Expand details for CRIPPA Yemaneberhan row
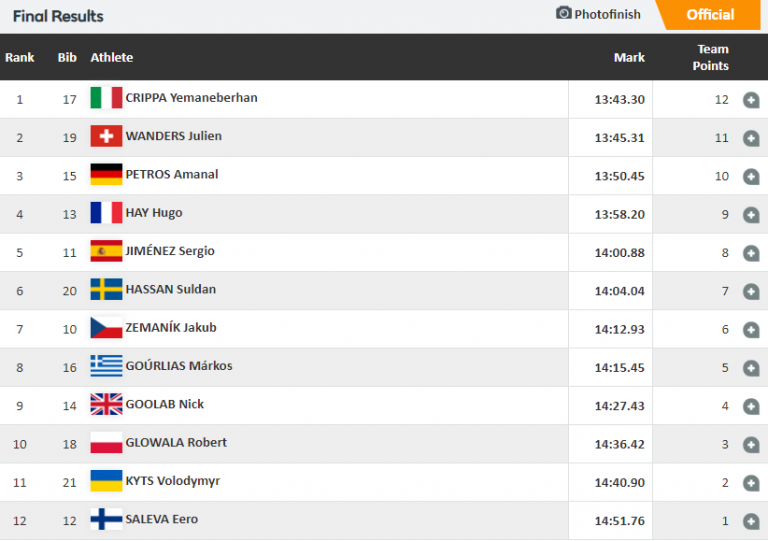The height and width of the screenshot is (541, 768). [x=751, y=100]
